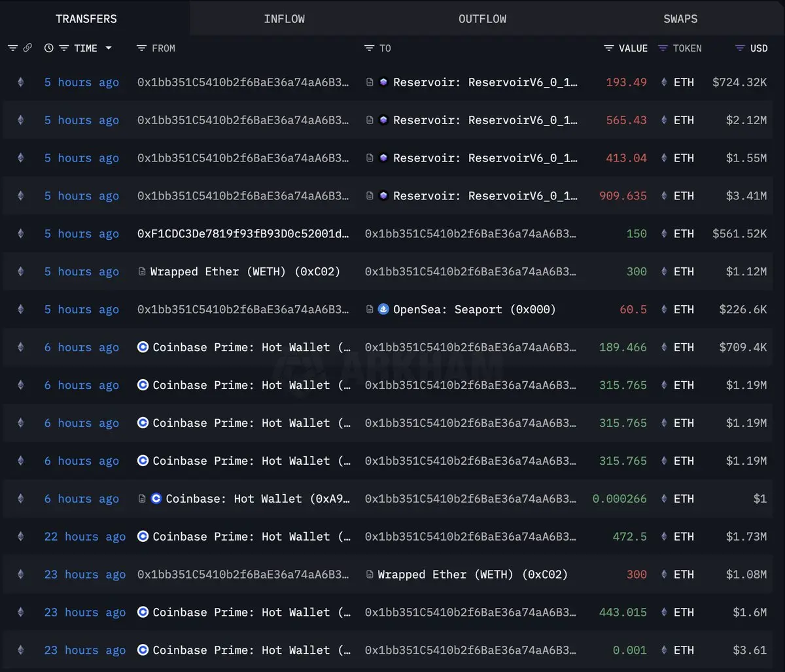Click the Ethereum chain icon at the start of the $561.52K row
This screenshot has height=672, width=785.
(x=20, y=234)
